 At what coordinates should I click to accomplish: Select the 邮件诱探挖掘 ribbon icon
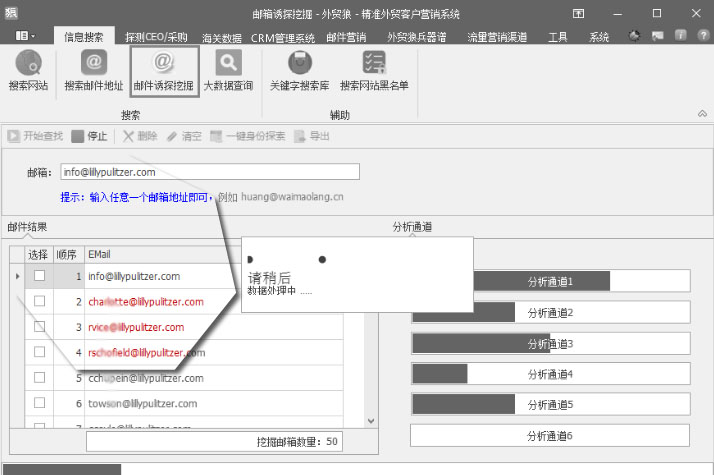click(x=163, y=71)
